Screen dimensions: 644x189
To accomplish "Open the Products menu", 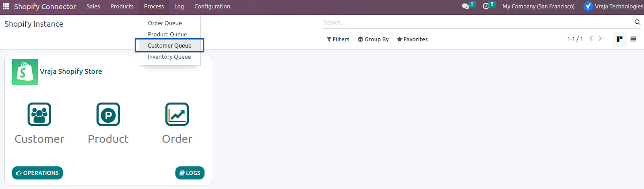I will 122,6.
